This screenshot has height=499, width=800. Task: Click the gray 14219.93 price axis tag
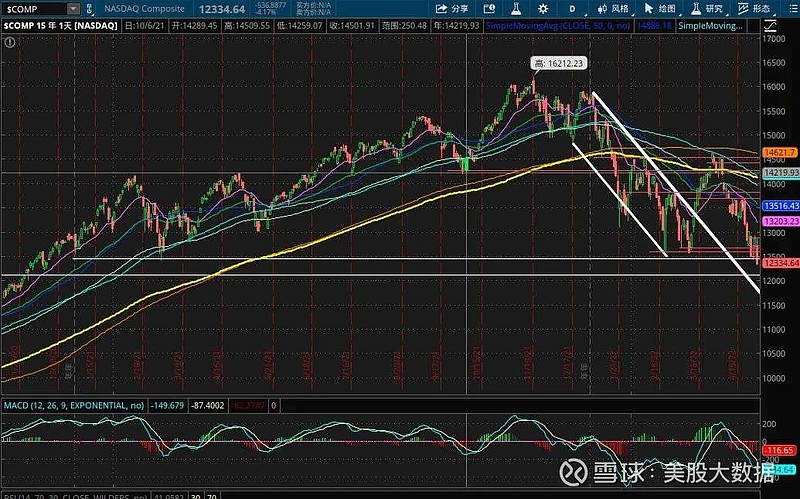[x=781, y=173]
